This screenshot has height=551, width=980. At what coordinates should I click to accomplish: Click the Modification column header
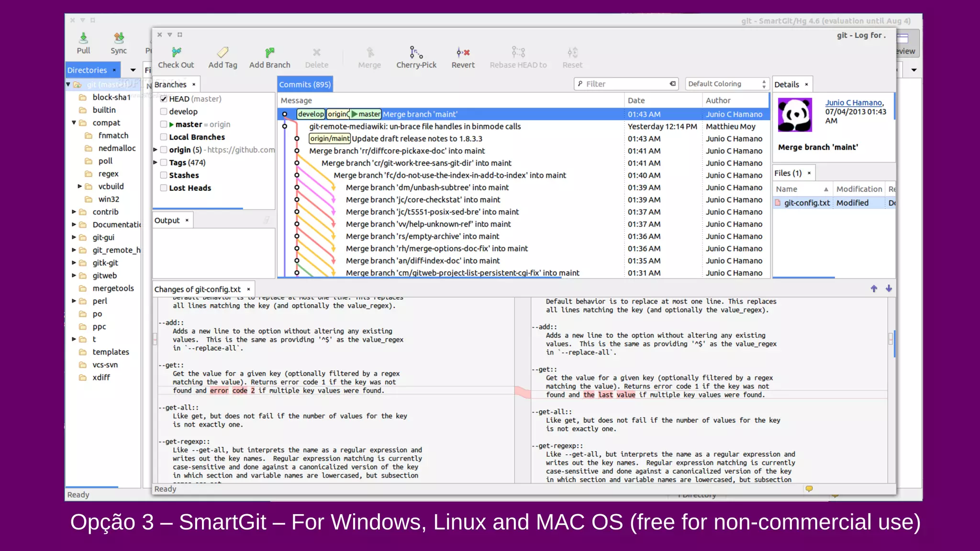859,189
